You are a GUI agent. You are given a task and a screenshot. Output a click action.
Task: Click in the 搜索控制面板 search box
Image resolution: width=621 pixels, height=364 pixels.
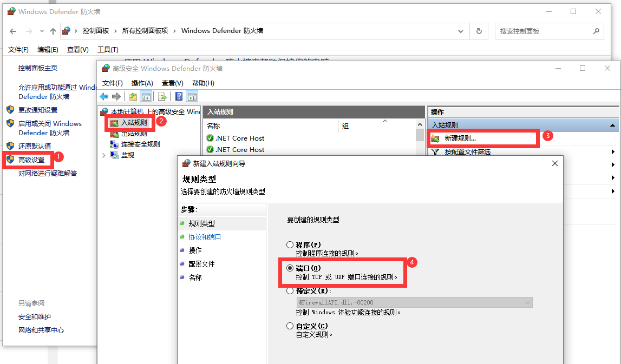pyautogui.click(x=544, y=31)
